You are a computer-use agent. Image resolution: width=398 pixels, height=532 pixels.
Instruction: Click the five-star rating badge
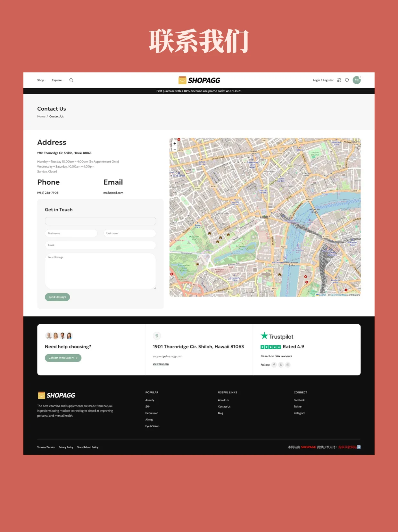click(271, 347)
